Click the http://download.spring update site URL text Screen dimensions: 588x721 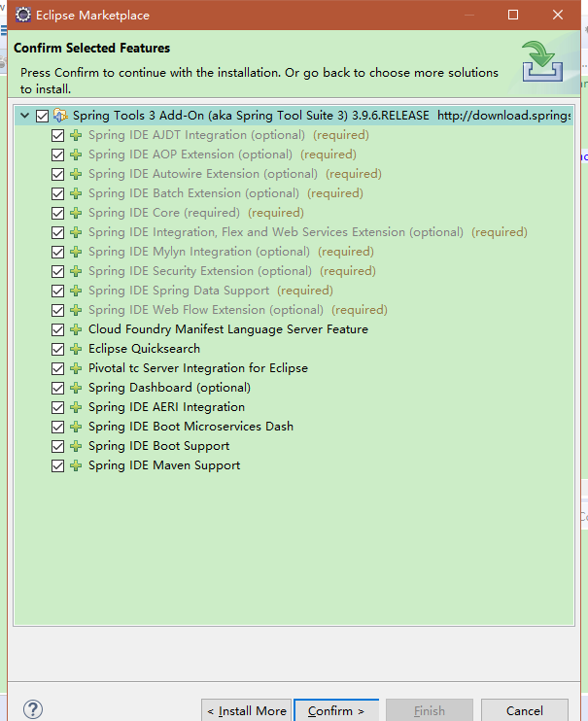point(503,116)
